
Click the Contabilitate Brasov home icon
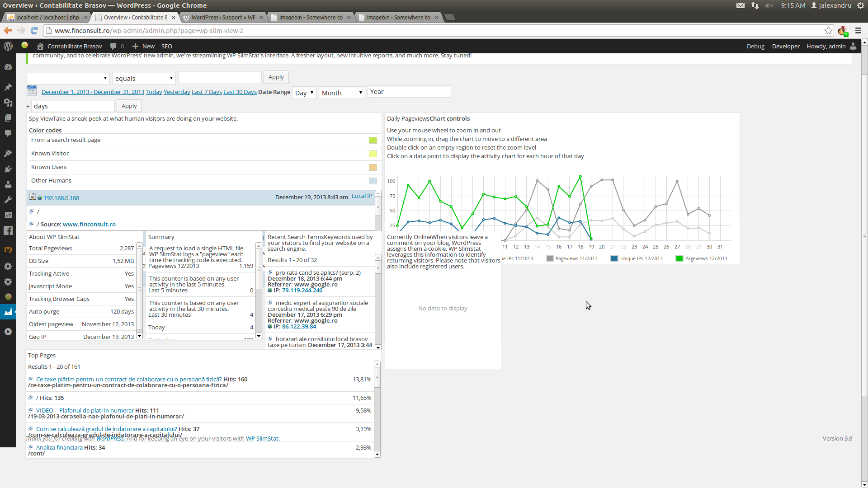tap(40, 46)
